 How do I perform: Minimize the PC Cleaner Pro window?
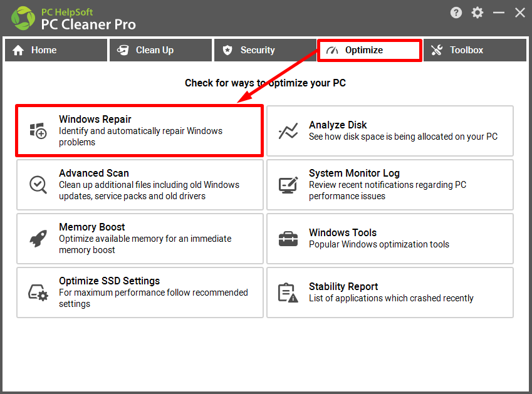pyautogui.click(x=498, y=13)
